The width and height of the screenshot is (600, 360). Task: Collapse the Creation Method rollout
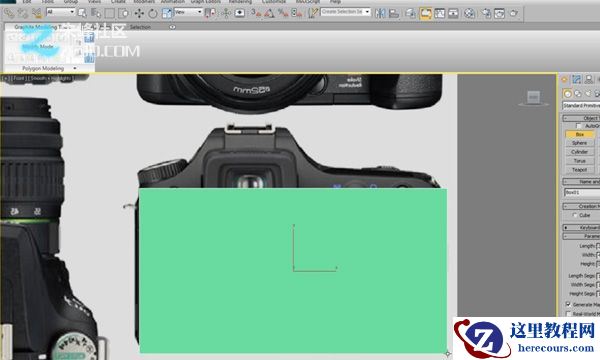point(581,206)
